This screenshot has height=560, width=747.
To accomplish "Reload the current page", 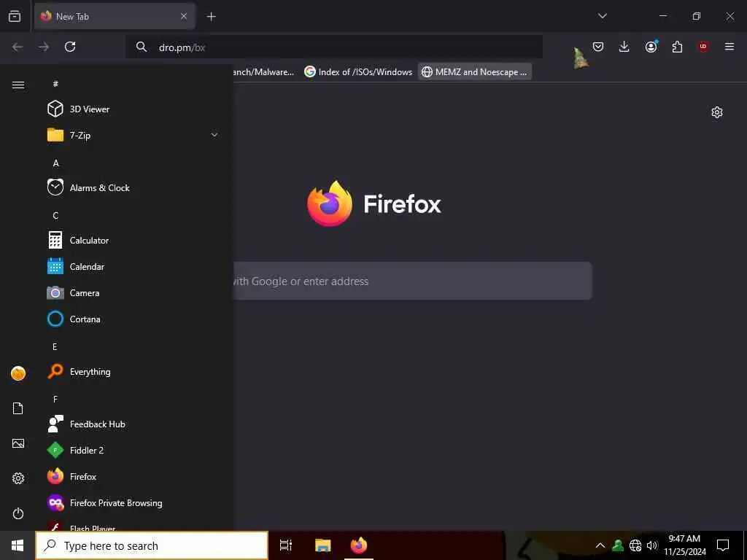I will [70, 47].
